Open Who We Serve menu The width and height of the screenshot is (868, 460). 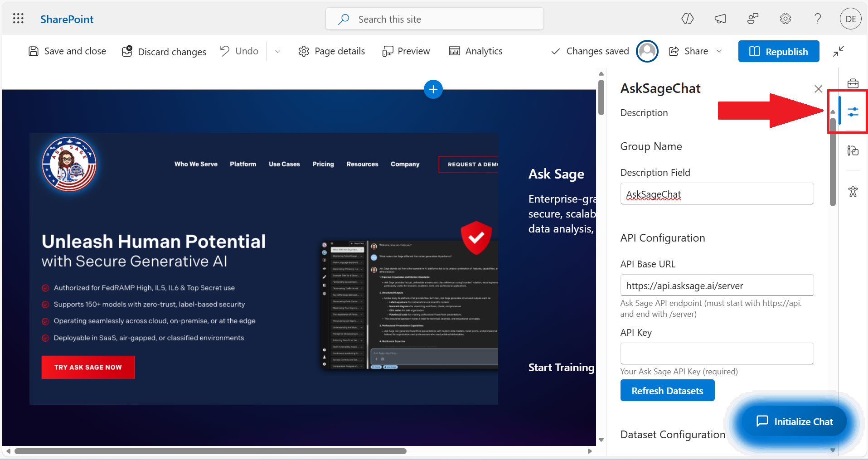point(196,164)
